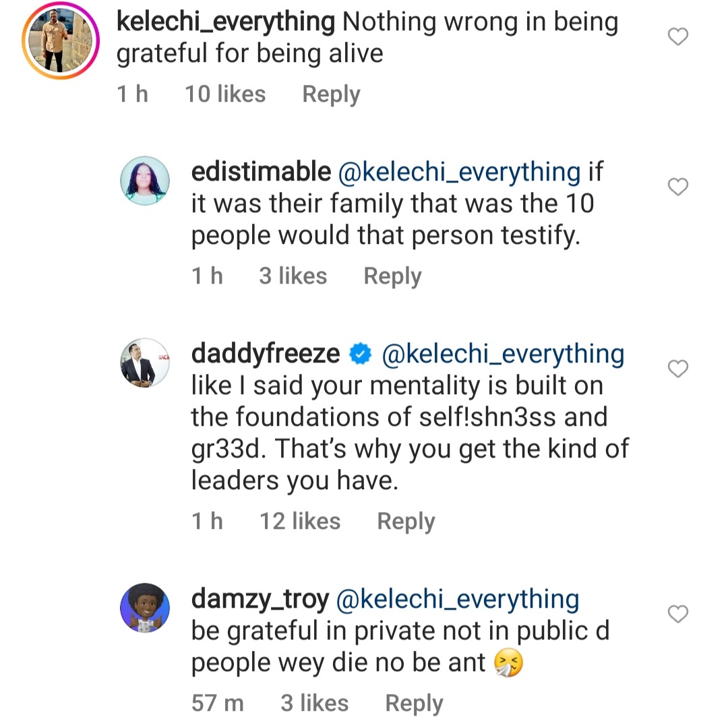Tap heart icon on edistimable's reply
The width and height of the screenshot is (728, 725).
(x=677, y=187)
